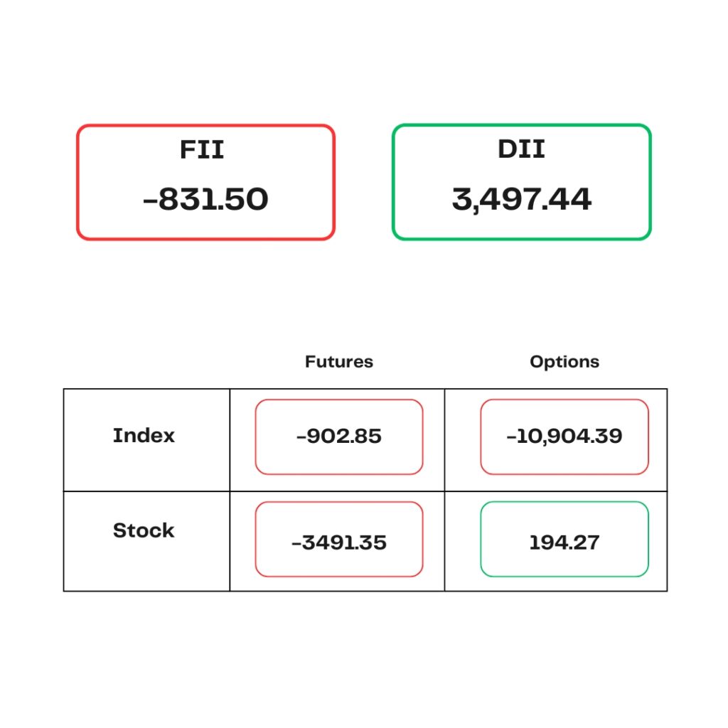Click the FII heading text
Screen dimensions: 728x728
coord(202,149)
